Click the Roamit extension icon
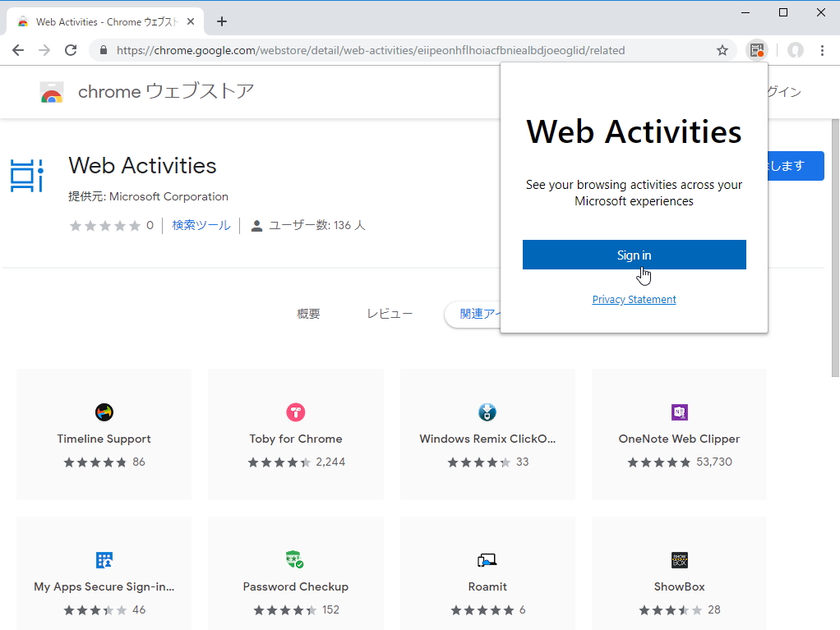This screenshot has height=630, width=840. (x=487, y=559)
